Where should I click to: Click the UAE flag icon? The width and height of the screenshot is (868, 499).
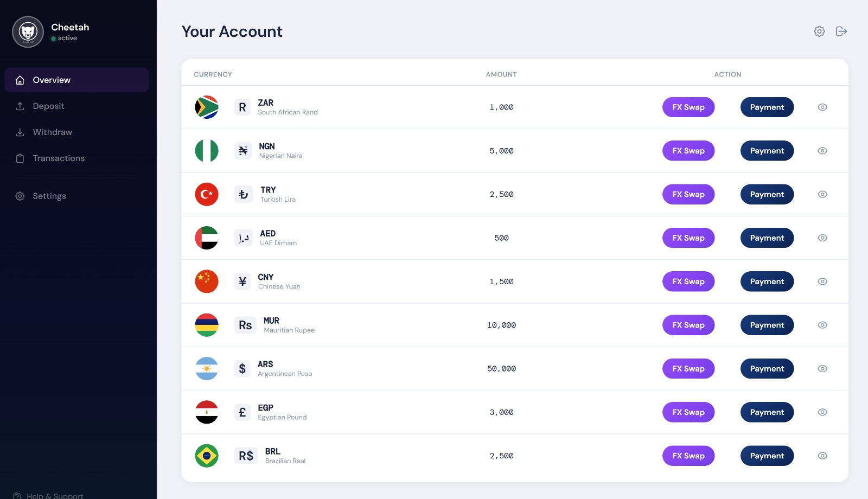pos(207,238)
